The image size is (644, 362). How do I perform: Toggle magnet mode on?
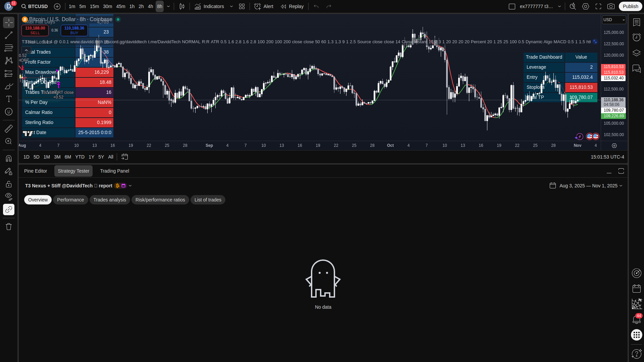pyautogui.click(x=9, y=158)
